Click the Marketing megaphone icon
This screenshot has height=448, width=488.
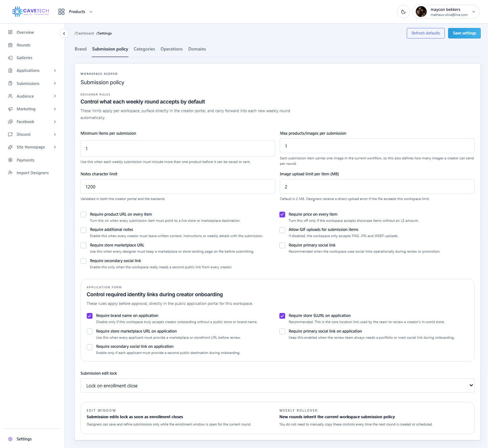click(10, 109)
